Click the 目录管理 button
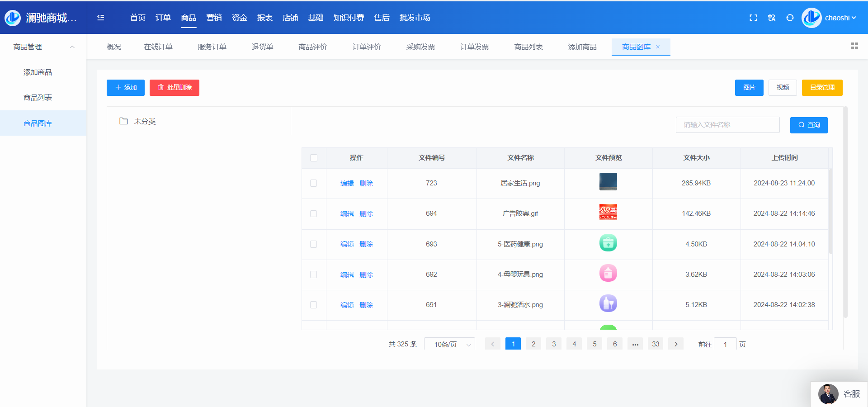This screenshot has height=407, width=868. tap(822, 88)
